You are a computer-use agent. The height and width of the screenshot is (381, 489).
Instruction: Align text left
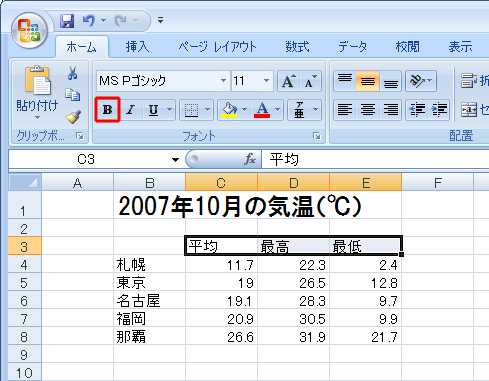pos(345,110)
